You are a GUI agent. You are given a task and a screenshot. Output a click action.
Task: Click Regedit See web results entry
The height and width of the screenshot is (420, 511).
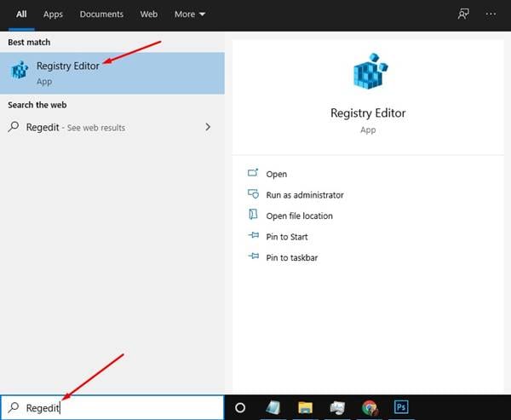(112, 127)
